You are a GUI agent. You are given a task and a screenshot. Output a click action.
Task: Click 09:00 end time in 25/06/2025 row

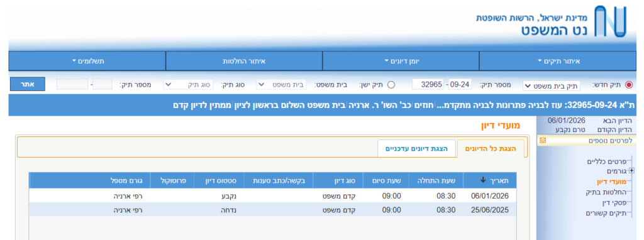[x=391, y=210]
